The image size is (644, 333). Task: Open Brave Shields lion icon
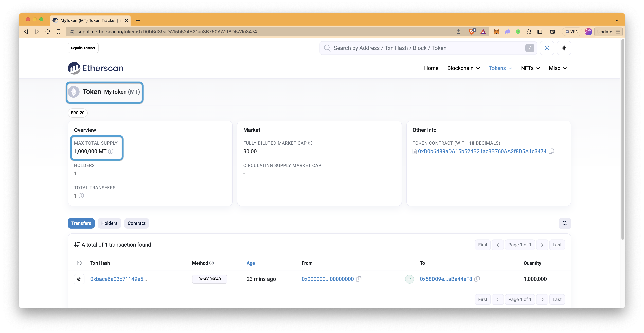click(472, 31)
